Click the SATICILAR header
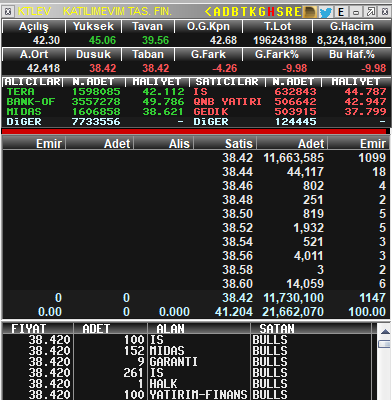The height and width of the screenshot is (400, 392). [227, 82]
